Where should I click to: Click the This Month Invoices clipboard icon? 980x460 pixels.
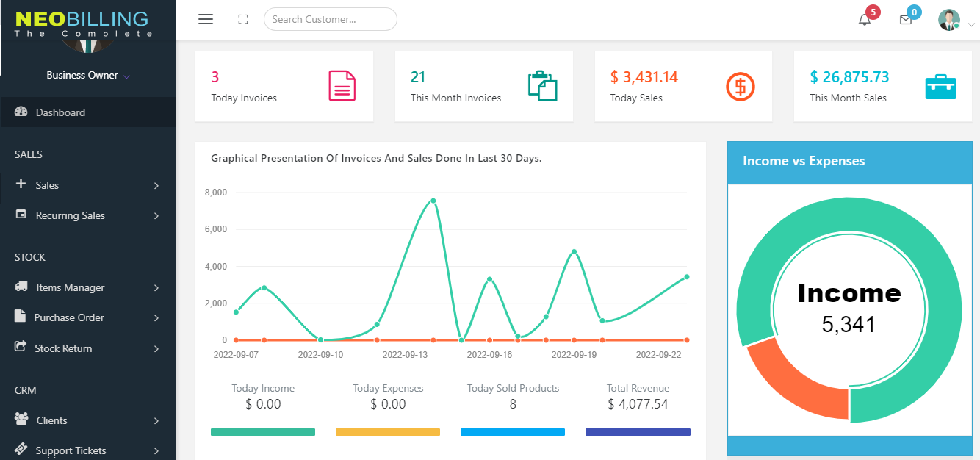coord(542,86)
